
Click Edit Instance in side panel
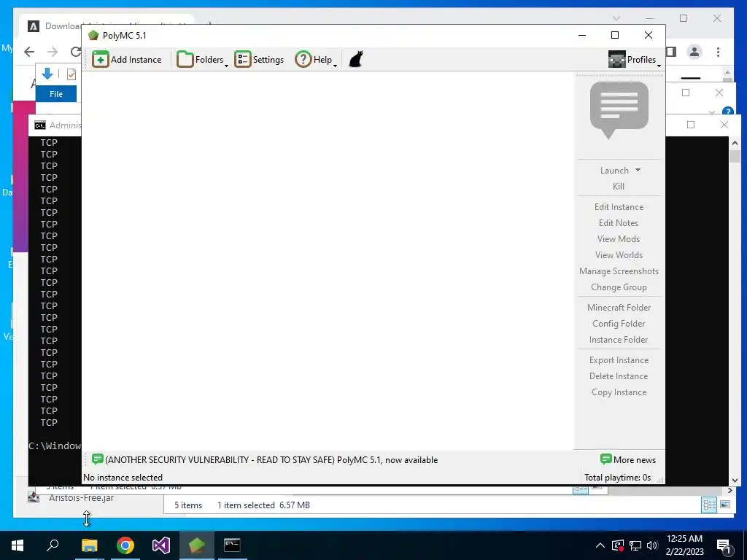click(619, 207)
